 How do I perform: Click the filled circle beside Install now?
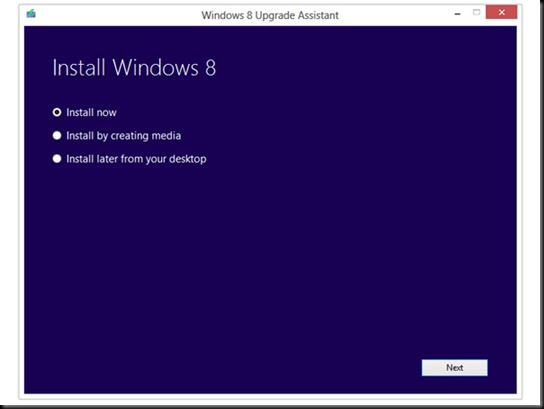click(x=57, y=112)
